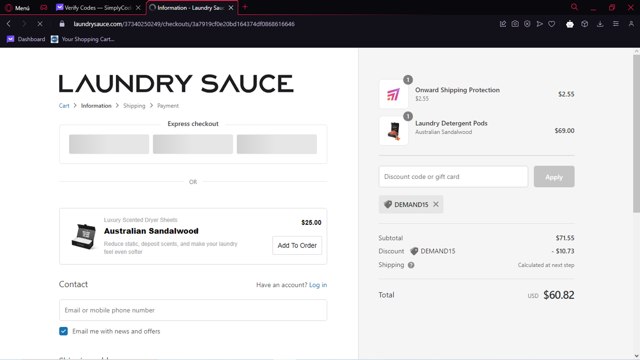Click the white piggy bank extension icon
The width and height of the screenshot is (640, 360).
tap(570, 24)
